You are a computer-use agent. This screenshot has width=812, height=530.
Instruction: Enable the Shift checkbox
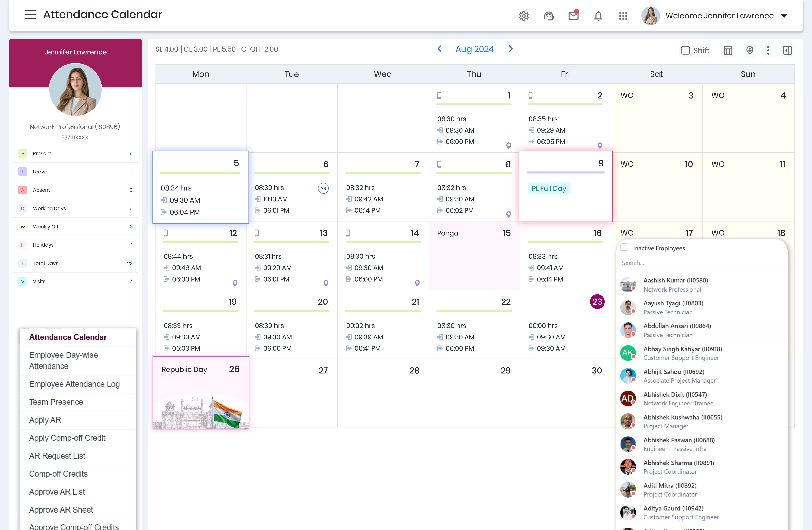click(685, 51)
